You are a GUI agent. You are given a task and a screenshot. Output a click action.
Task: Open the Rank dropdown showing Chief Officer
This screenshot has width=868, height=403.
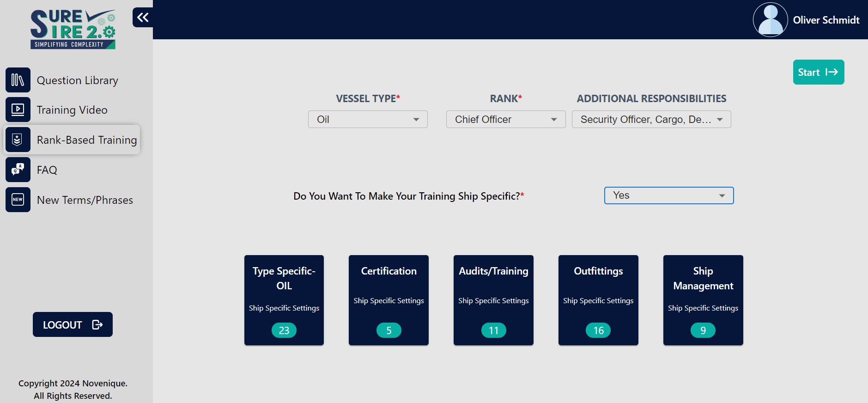tap(506, 119)
